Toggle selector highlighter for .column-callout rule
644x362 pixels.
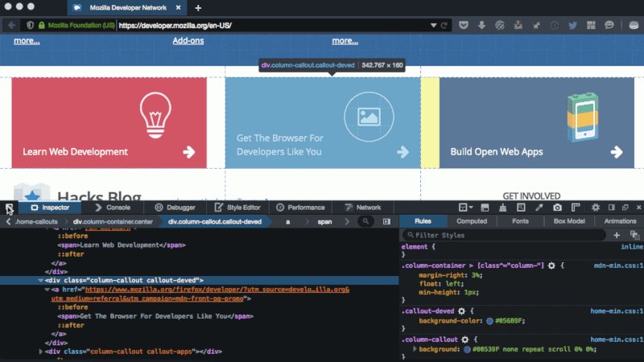(465, 339)
